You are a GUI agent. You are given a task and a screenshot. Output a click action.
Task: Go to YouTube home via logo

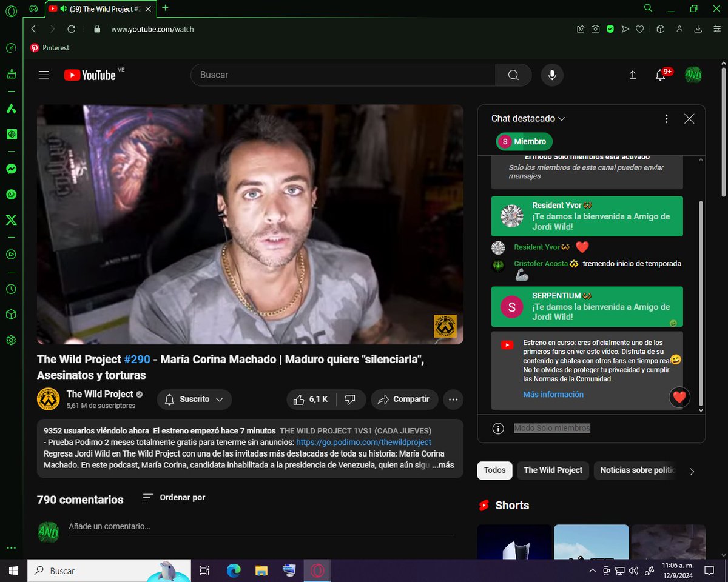[x=90, y=75]
